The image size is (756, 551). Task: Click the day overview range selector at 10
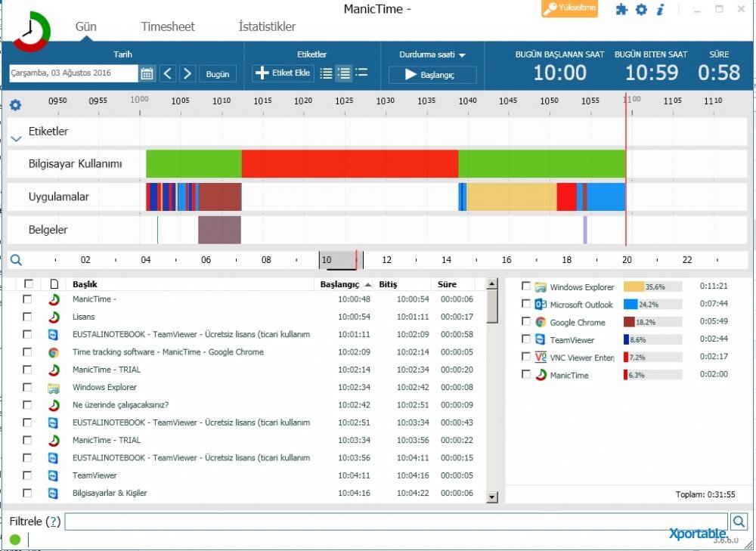[341, 260]
